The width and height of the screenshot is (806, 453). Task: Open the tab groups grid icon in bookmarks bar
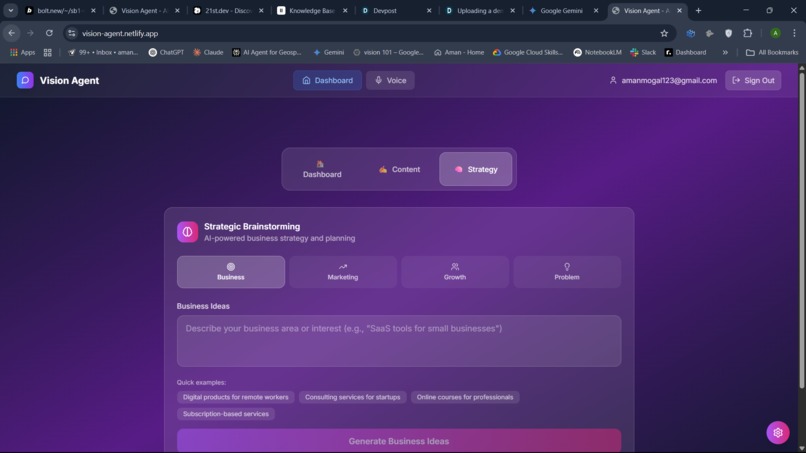coord(48,52)
